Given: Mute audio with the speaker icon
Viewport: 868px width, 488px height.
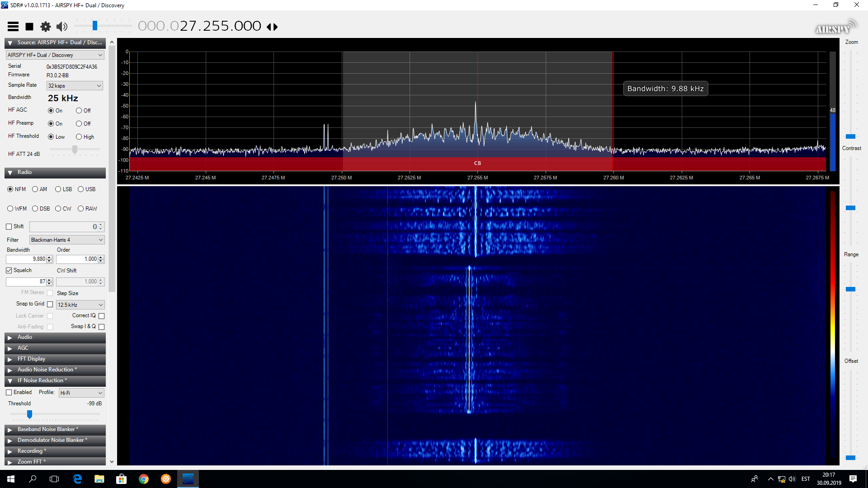Looking at the screenshot, I should [x=62, y=27].
